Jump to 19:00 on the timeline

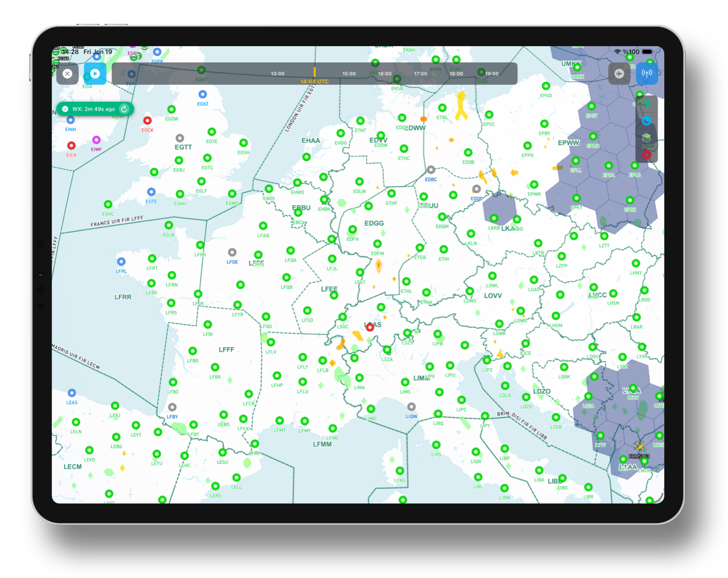click(x=492, y=74)
